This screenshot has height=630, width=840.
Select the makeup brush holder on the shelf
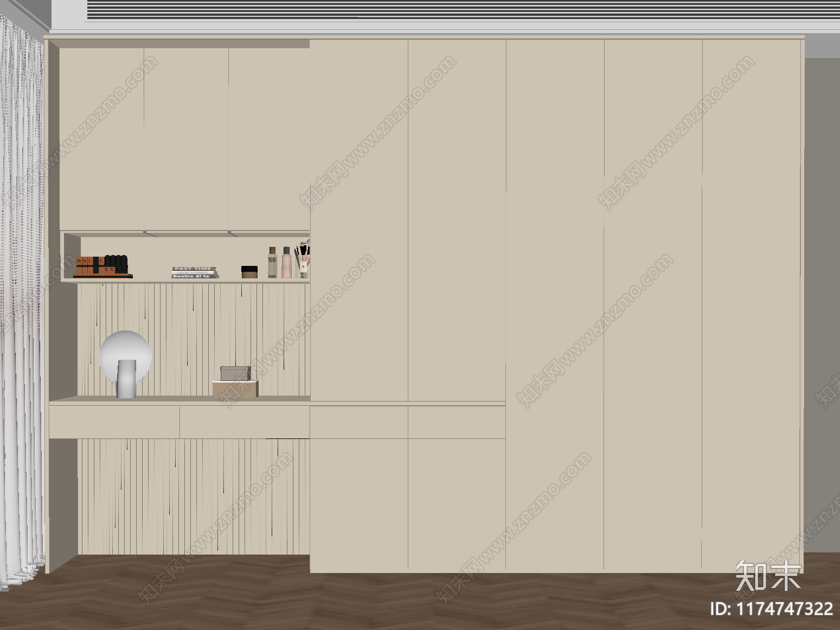303,260
